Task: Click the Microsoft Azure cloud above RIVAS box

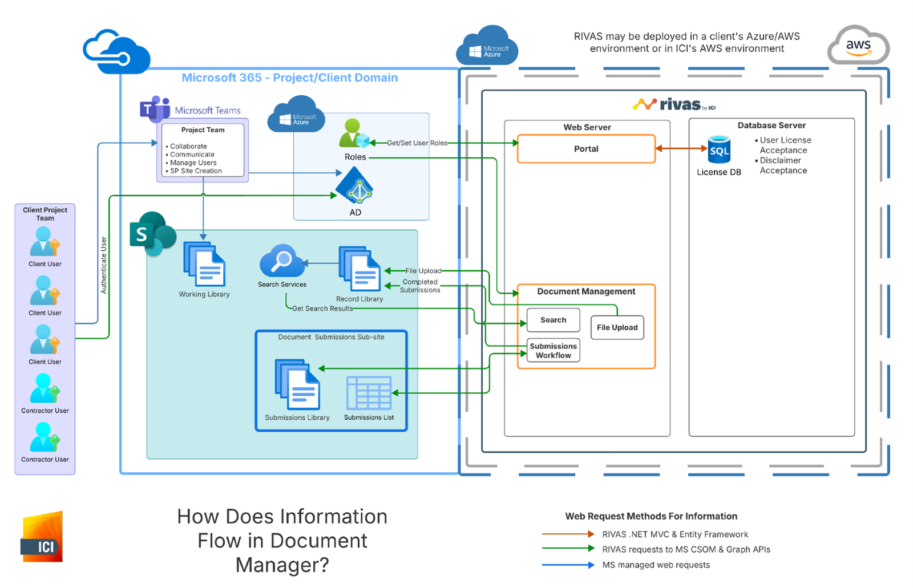Action: pyautogui.click(x=487, y=46)
